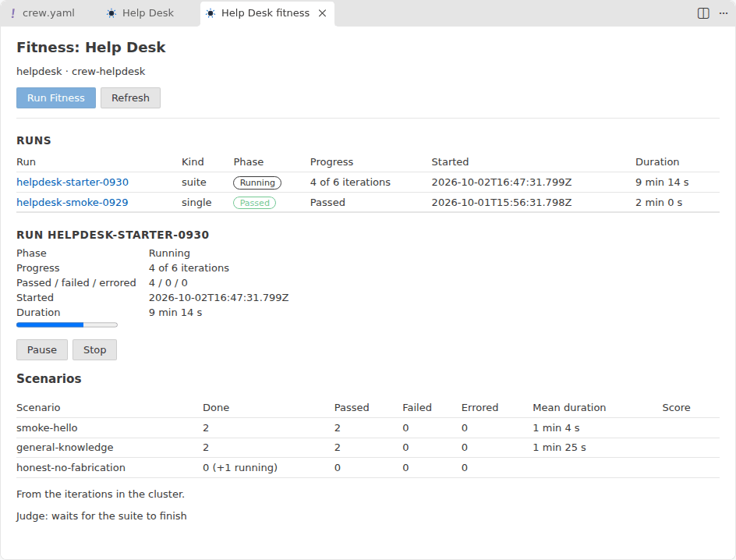Viewport: 736px width, 560px height.
Task: Click 'From the iterations in the cluster.' note
Action: click(101, 494)
